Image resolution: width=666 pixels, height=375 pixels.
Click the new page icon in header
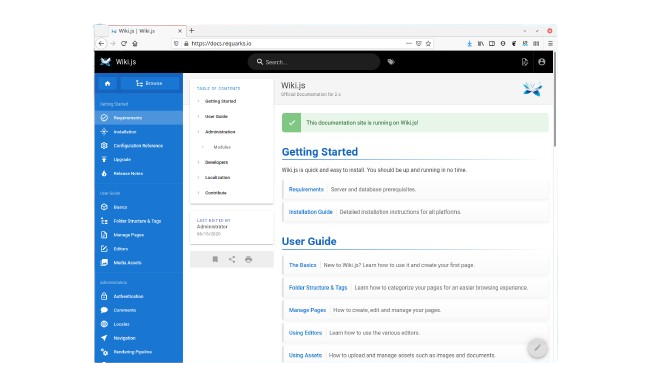click(525, 62)
